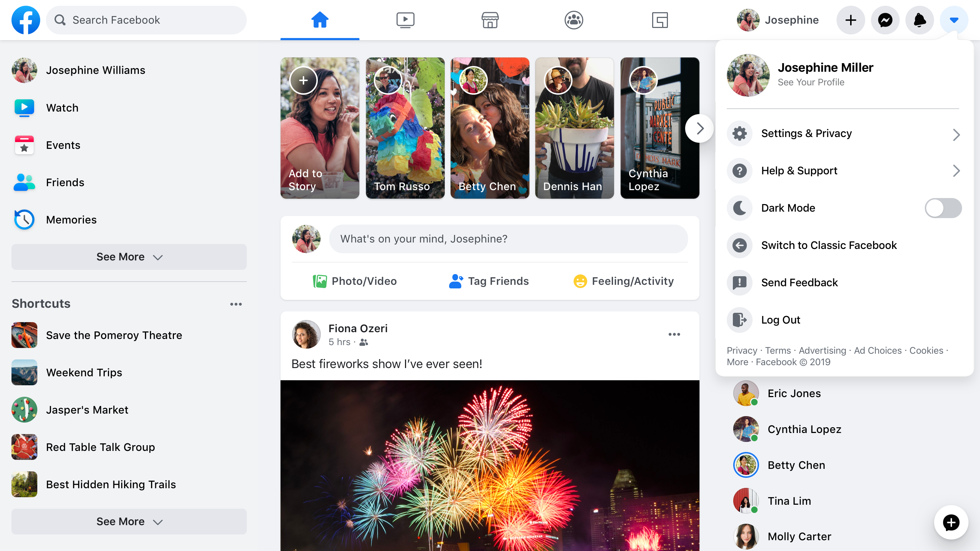980x551 pixels.
Task: Toggle Dark Mode switch
Action: (943, 208)
